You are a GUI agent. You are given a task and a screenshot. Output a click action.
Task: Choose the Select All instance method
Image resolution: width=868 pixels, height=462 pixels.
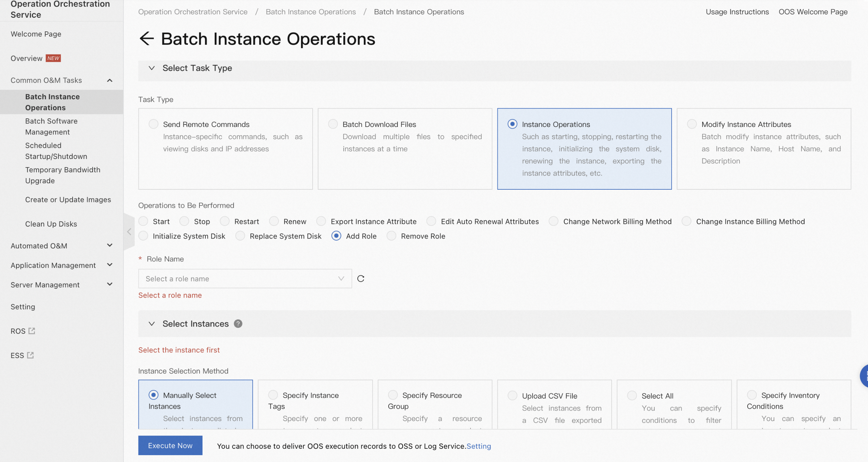(x=632, y=395)
